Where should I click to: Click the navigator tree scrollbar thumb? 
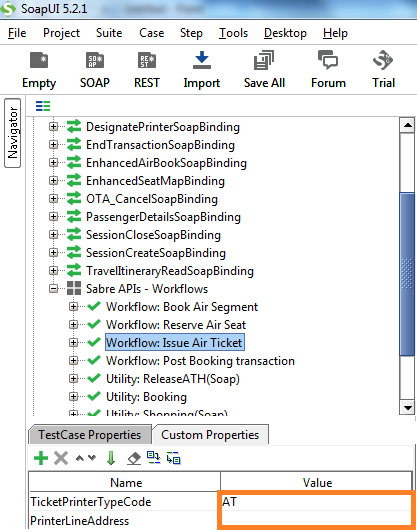pyautogui.click(x=407, y=274)
